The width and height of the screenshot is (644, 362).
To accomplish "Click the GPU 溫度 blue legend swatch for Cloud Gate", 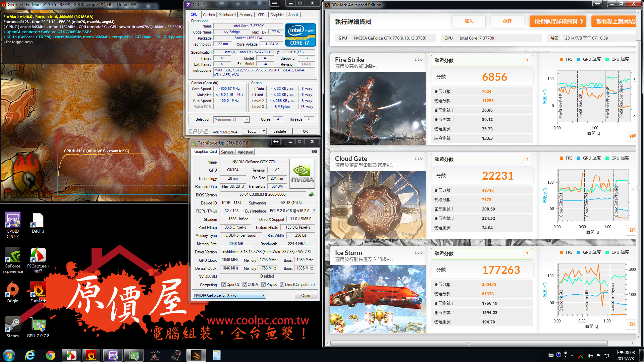I will [x=579, y=158].
